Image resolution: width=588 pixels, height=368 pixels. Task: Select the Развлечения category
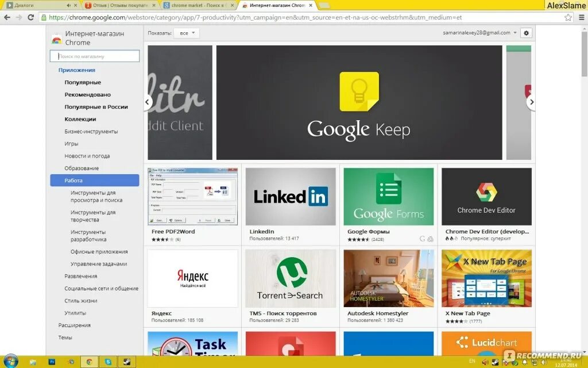point(80,276)
